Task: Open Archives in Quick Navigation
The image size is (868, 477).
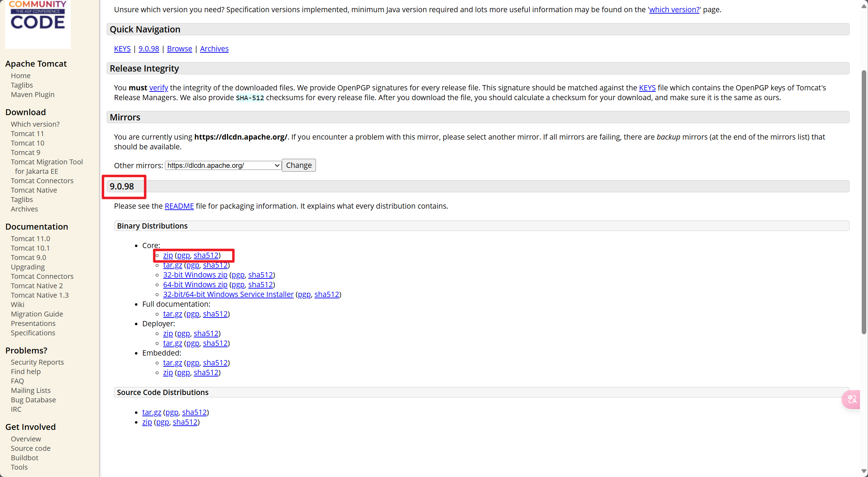Action: click(x=214, y=49)
